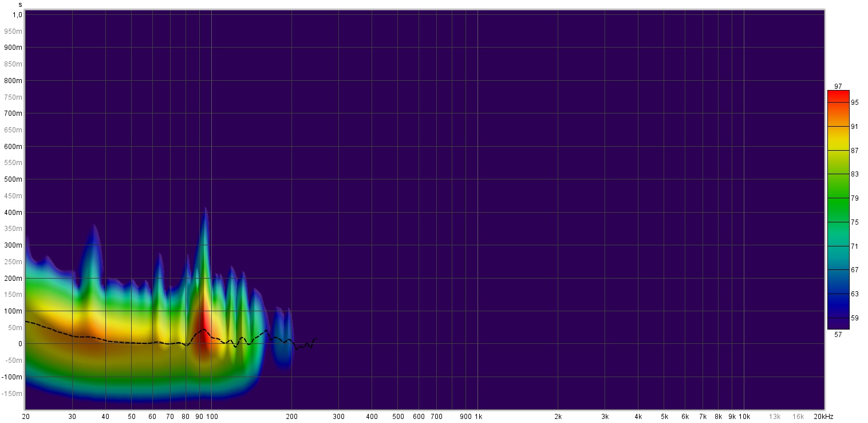Click the 20 Hz label on frequency axis
The width and height of the screenshot is (868, 423).
click(26, 416)
